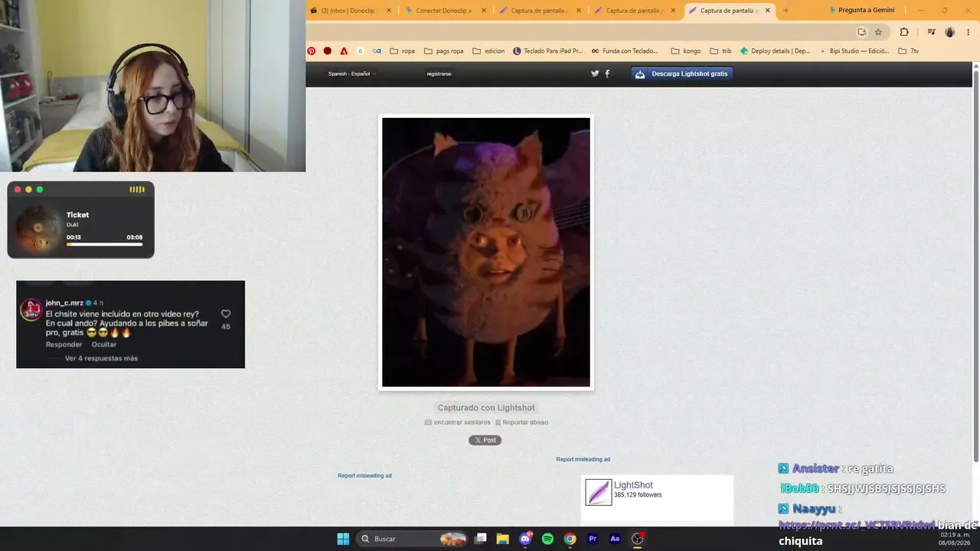Screen dimensions: 980x551
Task: Select the active Captura de pantalla tab
Action: pos(730,11)
